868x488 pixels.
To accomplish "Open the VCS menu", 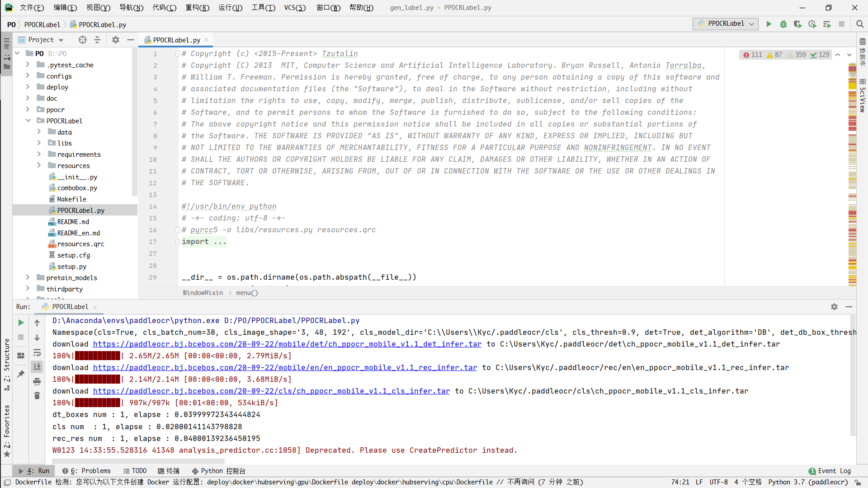I will point(295,8).
